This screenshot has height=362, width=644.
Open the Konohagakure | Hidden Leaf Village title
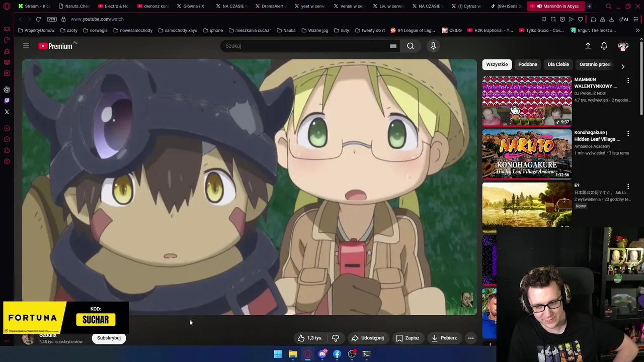[597, 136]
